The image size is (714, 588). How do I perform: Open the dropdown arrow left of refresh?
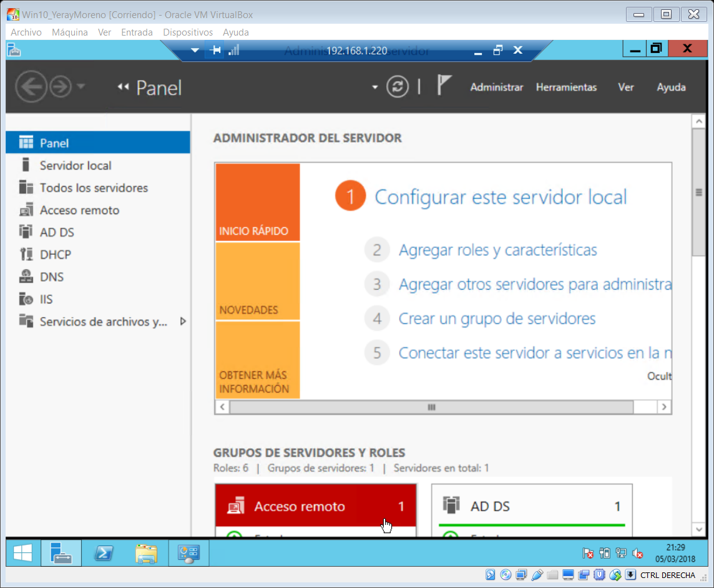[374, 87]
